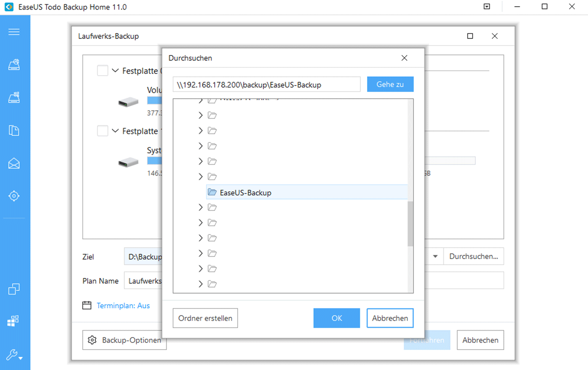Open the Terminplan: Aus link
Viewport: 588px width, 370px height.
point(123,305)
